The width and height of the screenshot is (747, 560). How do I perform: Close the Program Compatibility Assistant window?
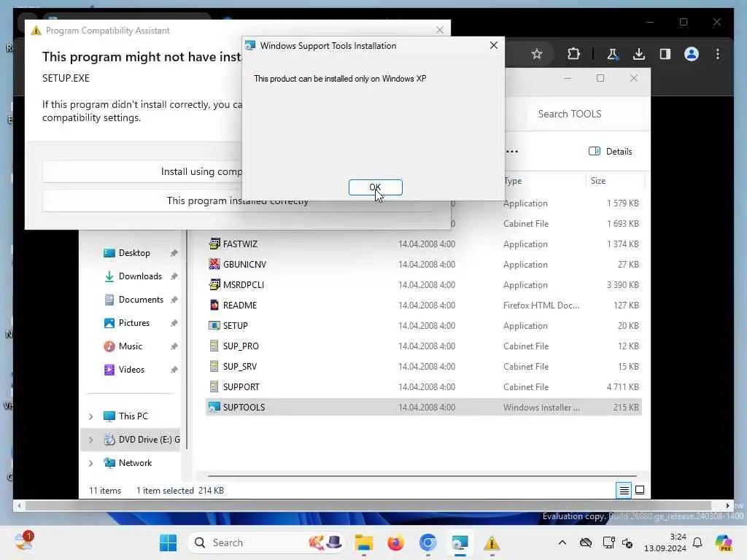pos(440,30)
